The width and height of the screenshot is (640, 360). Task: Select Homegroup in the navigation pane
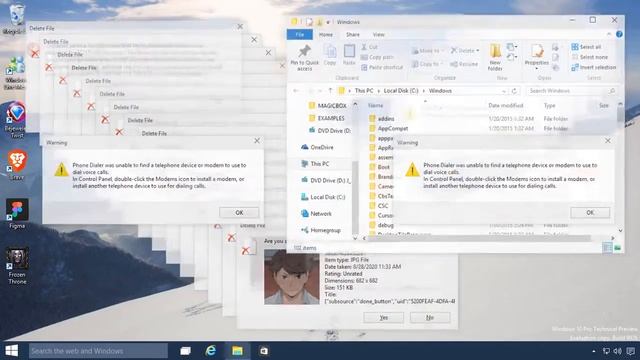320,231
